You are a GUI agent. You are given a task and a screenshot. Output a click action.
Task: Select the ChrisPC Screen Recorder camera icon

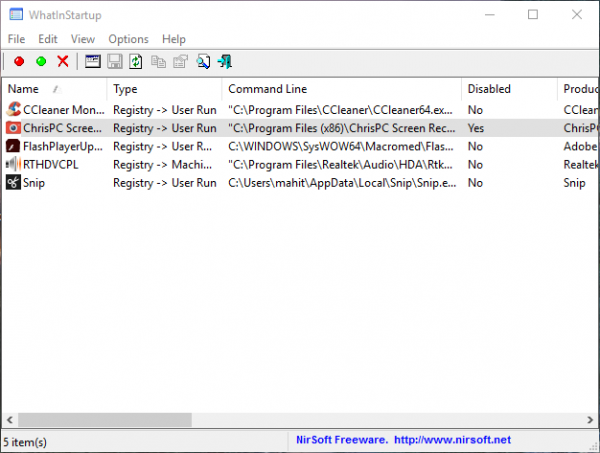point(13,128)
